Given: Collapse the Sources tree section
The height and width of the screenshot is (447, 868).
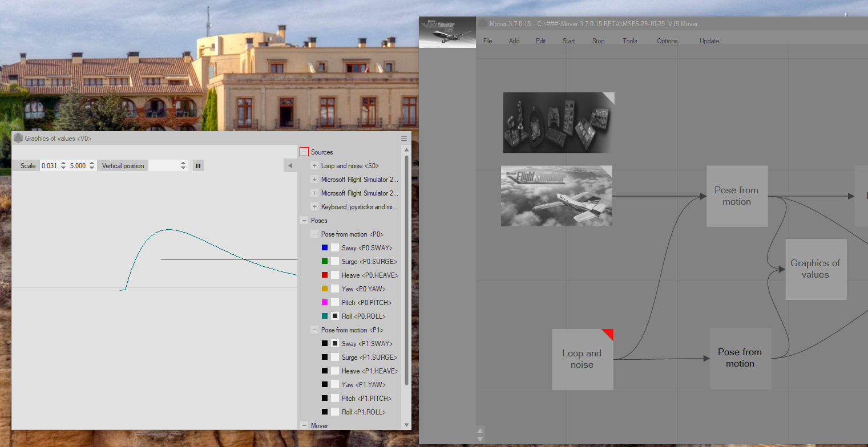Looking at the screenshot, I should [x=304, y=152].
